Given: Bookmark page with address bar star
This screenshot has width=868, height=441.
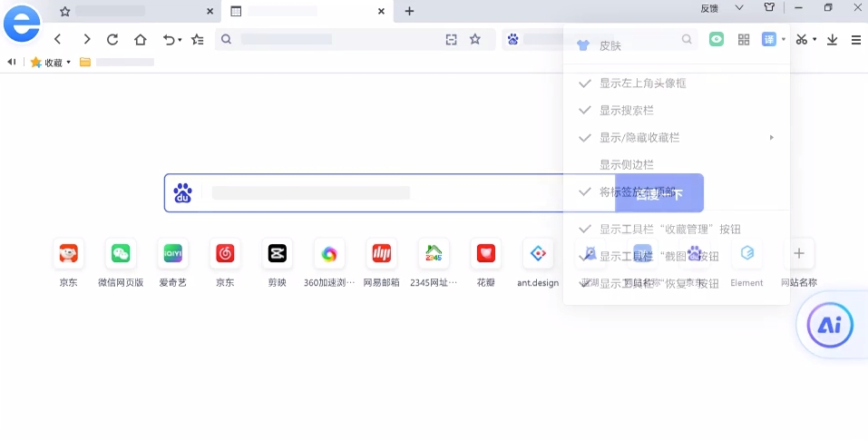Looking at the screenshot, I should (475, 39).
